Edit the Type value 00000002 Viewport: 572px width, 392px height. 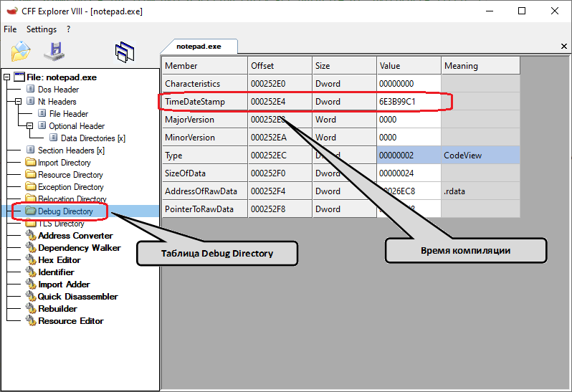[x=409, y=155]
